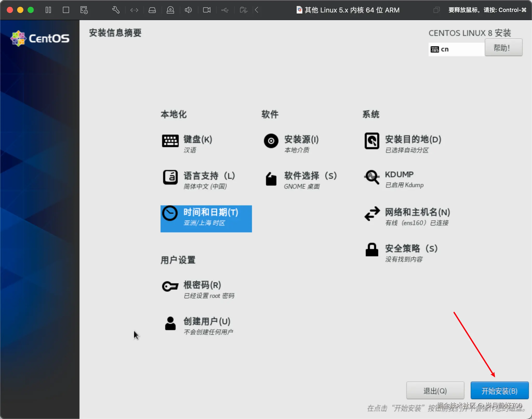Open the KDUMP configuration
This screenshot has width=532, height=419.
click(x=399, y=175)
